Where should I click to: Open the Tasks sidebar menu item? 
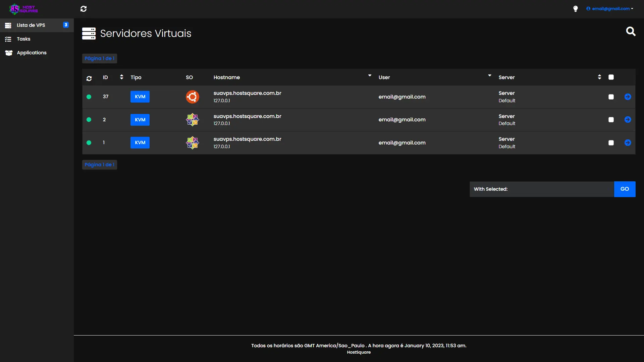click(23, 39)
